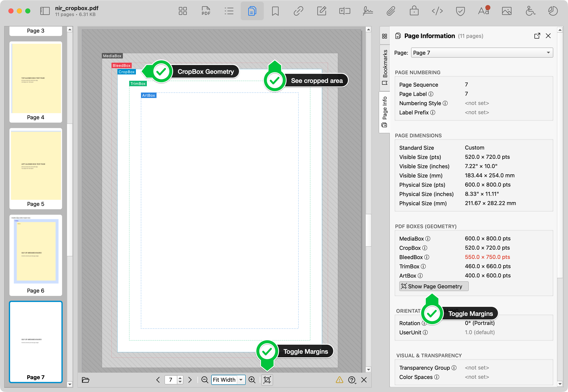Open the help question mark menu
The image size is (568, 392).
[352, 380]
